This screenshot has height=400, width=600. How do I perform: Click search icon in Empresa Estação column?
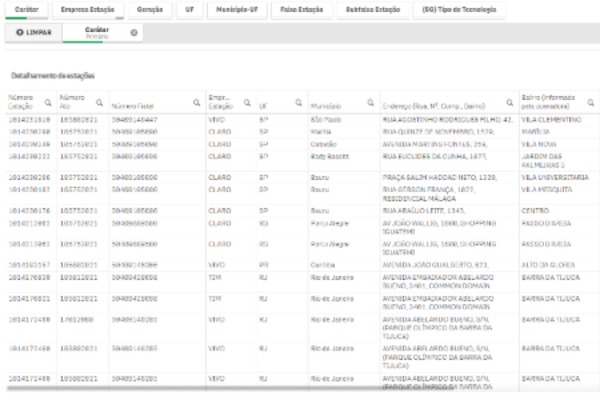pos(245,102)
